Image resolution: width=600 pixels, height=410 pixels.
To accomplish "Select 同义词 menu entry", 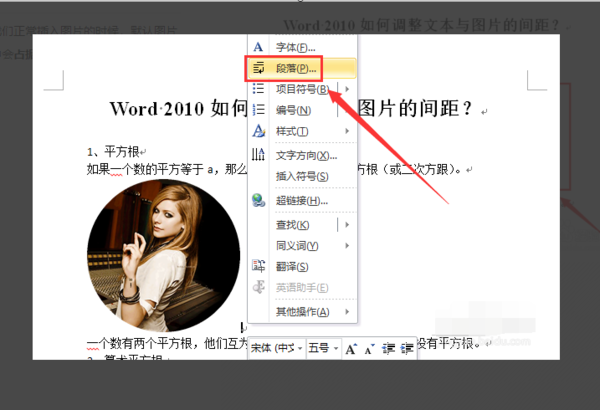I will [x=297, y=245].
